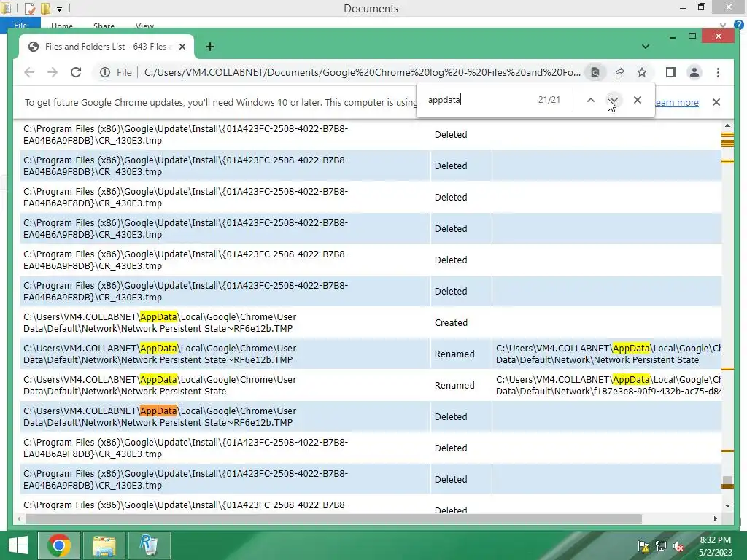Viewport: 747px width, 560px height.
Task: Open File Explorer from the taskbar
Action: click(x=104, y=545)
